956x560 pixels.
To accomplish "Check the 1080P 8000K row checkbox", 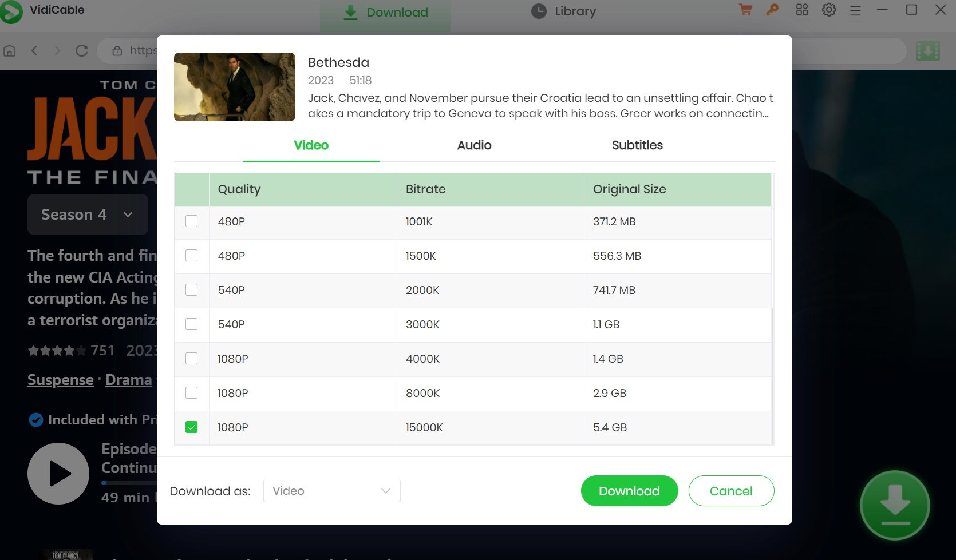I will 192,392.
